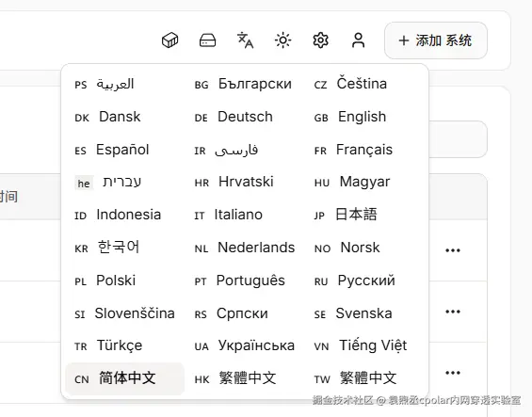Viewport: 532px width, 417px height.
Task: Open the bottom row's three-dot menu
Action: coord(453,373)
